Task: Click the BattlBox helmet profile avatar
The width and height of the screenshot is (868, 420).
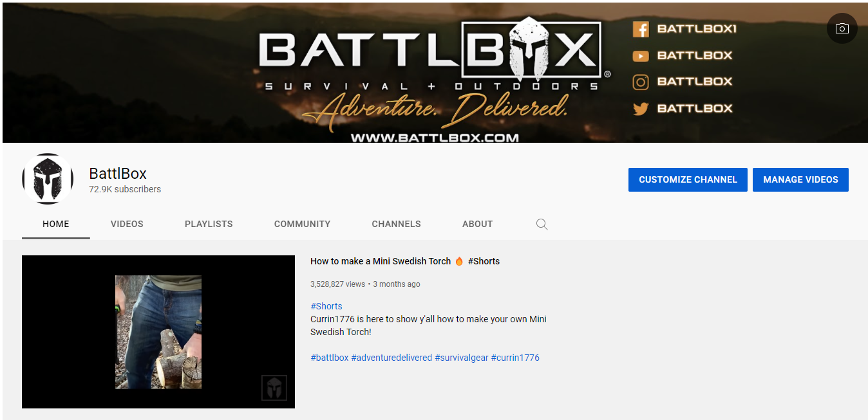Action: 48,179
